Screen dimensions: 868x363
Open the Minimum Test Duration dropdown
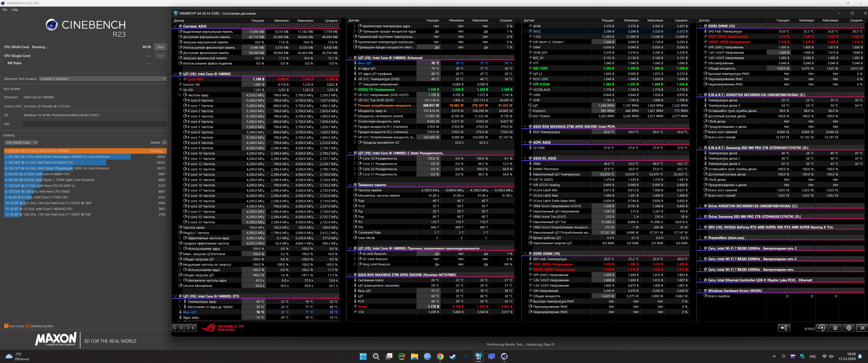pyautogui.click(x=103, y=79)
